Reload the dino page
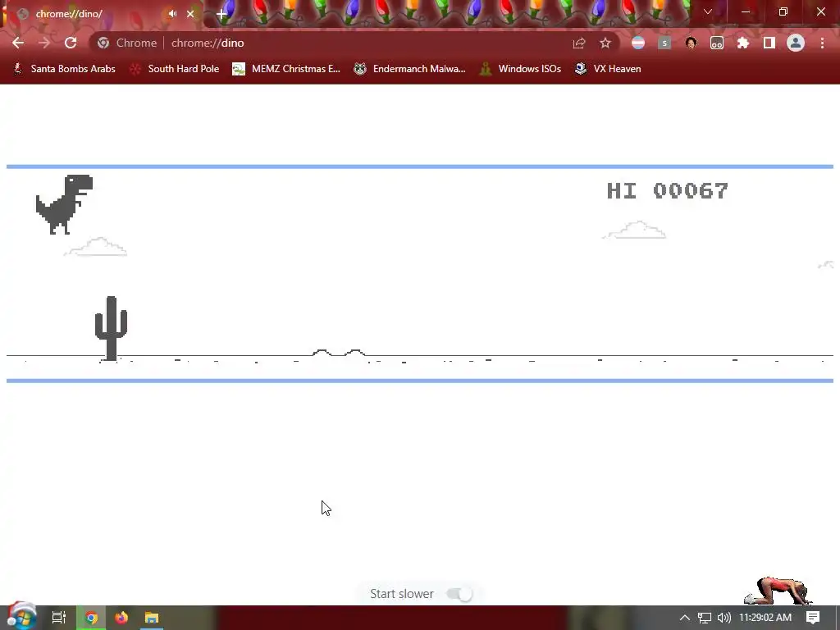 [x=71, y=43]
